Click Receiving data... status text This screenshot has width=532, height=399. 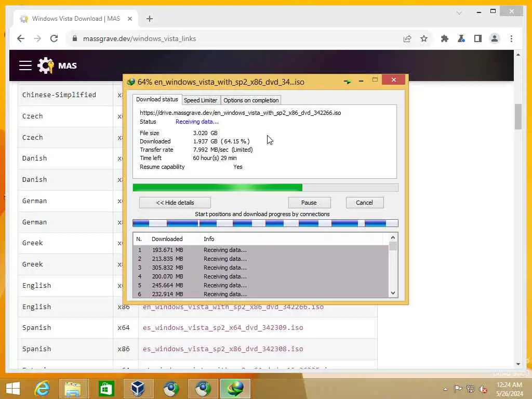pos(197,122)
